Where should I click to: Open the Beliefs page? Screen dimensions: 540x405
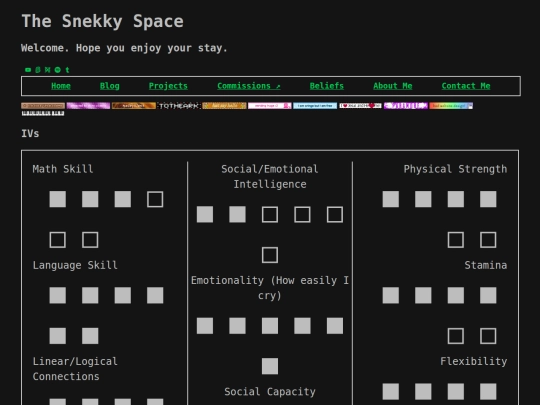tap(326, 86)
